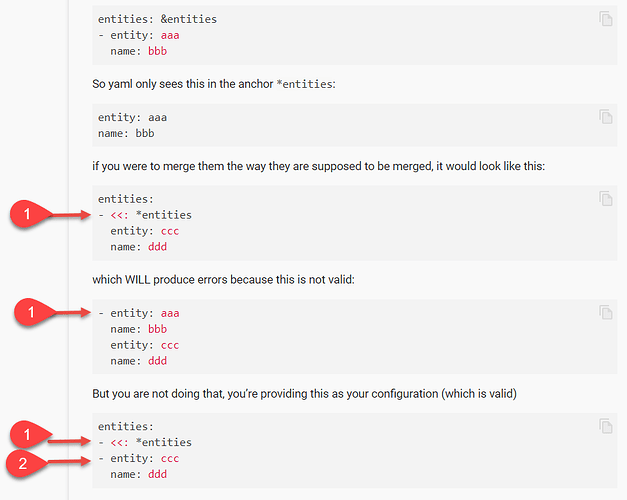Click red marker 1 beside the merged-example block
The image size is (627, 500).
click(28, 214)
